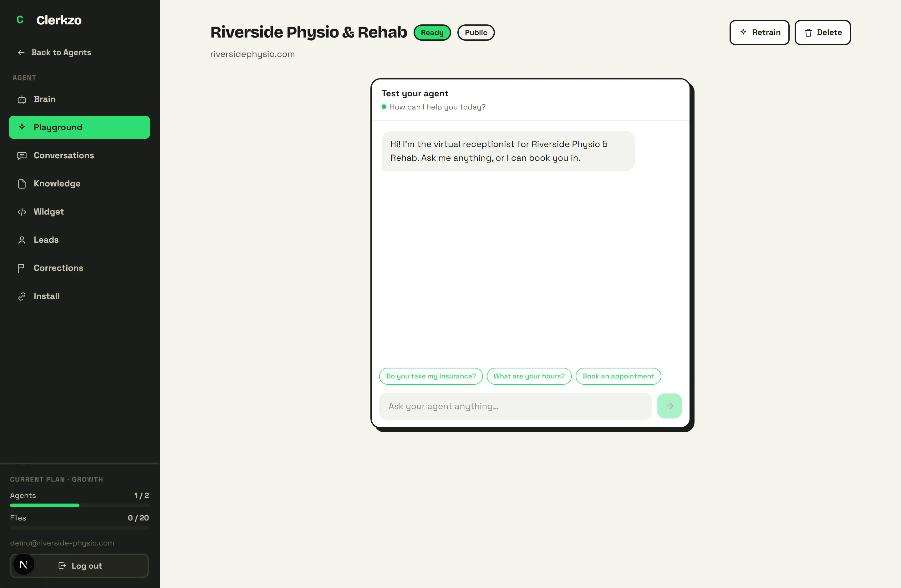Screen dimensions: 901x588
Task: Click the AGENT section header
Action: tap(24, 78)
